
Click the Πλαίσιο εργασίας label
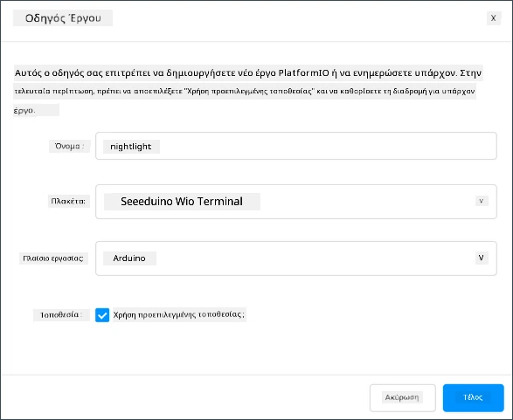[x=53, y=258]
